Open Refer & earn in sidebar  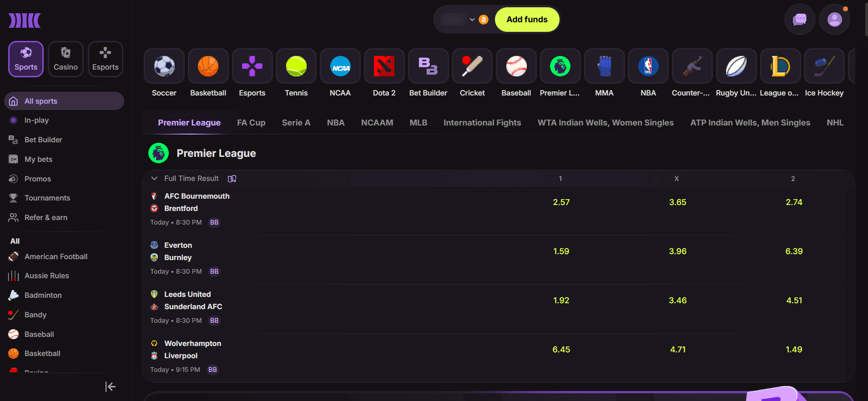pos(45,217)
